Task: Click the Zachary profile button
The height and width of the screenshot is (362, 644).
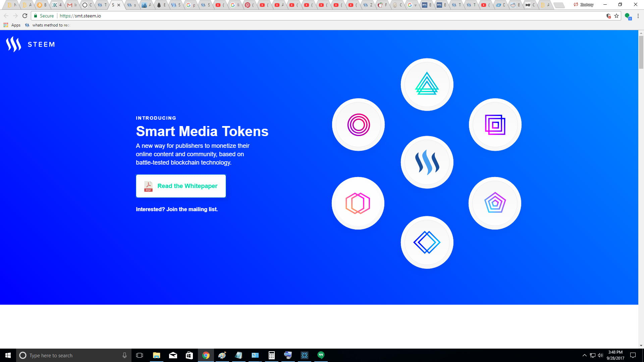Action: (584, 5)
